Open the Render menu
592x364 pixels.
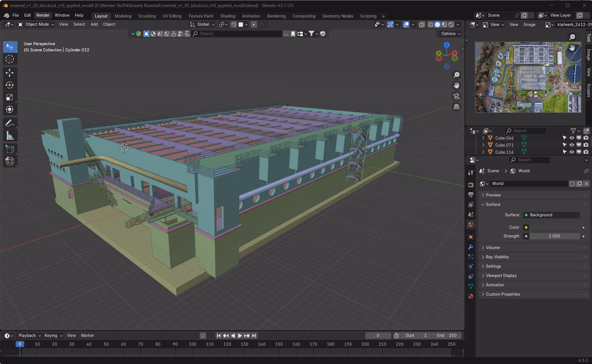coord(43,15)
